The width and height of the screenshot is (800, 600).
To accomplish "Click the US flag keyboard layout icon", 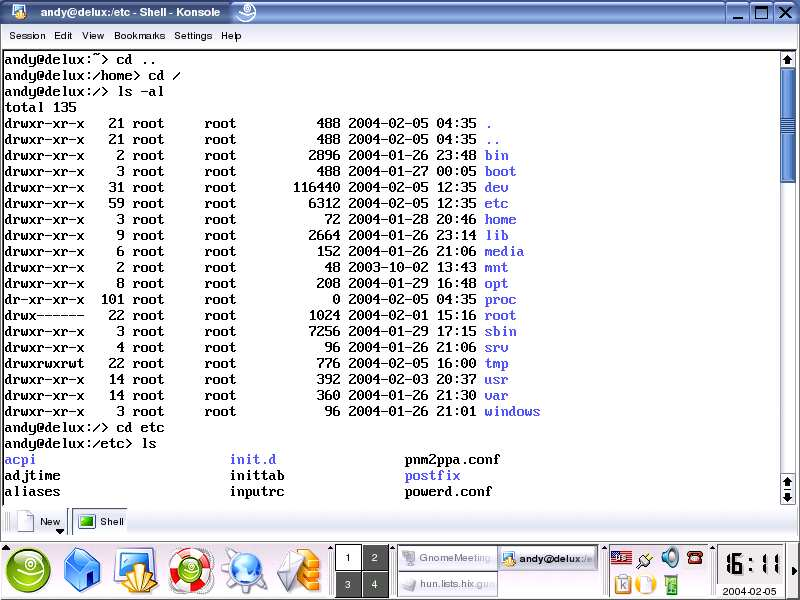I will [x=621, y=558].
